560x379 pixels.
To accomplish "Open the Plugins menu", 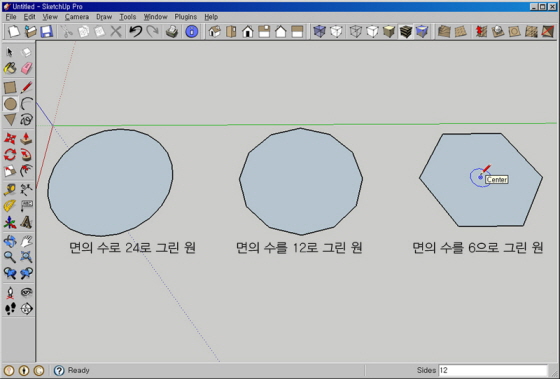I will [x=185, y=17].
